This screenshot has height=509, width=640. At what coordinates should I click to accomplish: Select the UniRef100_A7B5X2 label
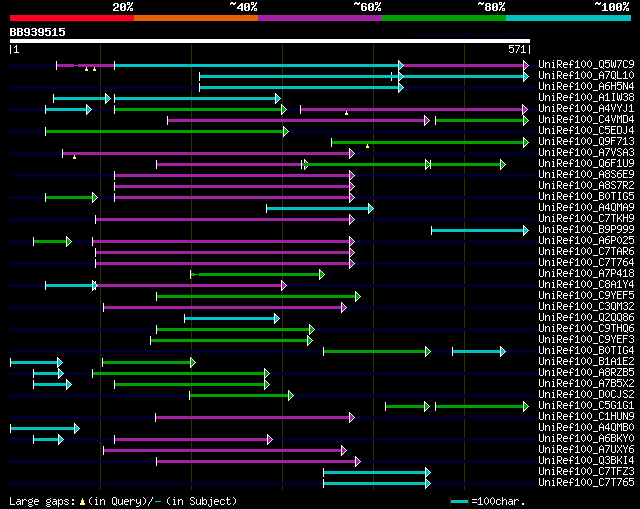(586, 384)
